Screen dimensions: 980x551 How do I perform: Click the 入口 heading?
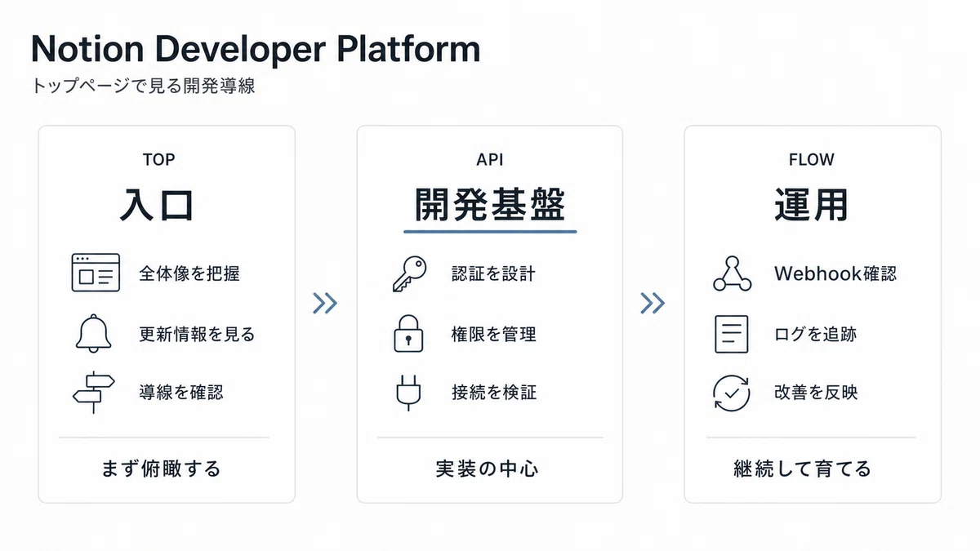coord(157,205)
